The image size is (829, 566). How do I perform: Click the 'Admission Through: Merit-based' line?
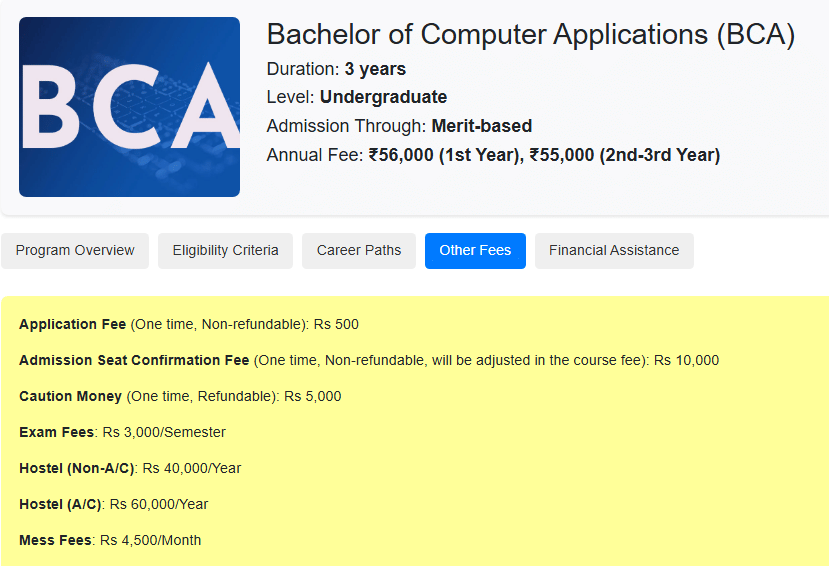tap(399, 126)
